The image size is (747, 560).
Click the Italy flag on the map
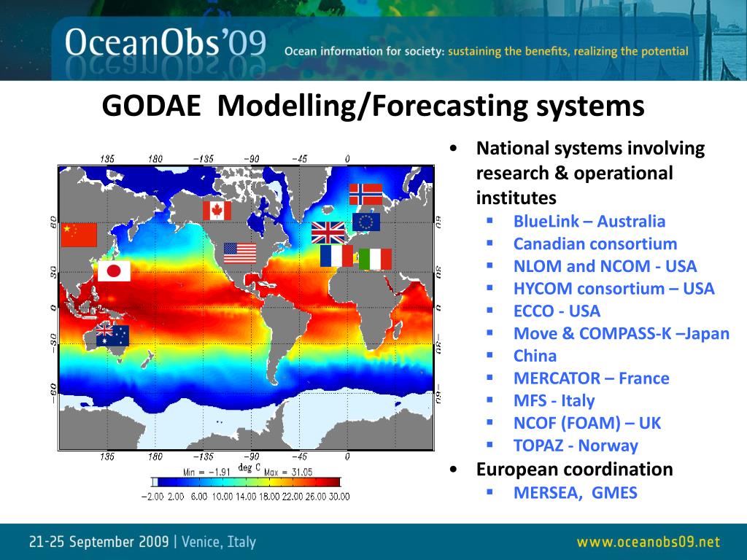tap(375, 259)
